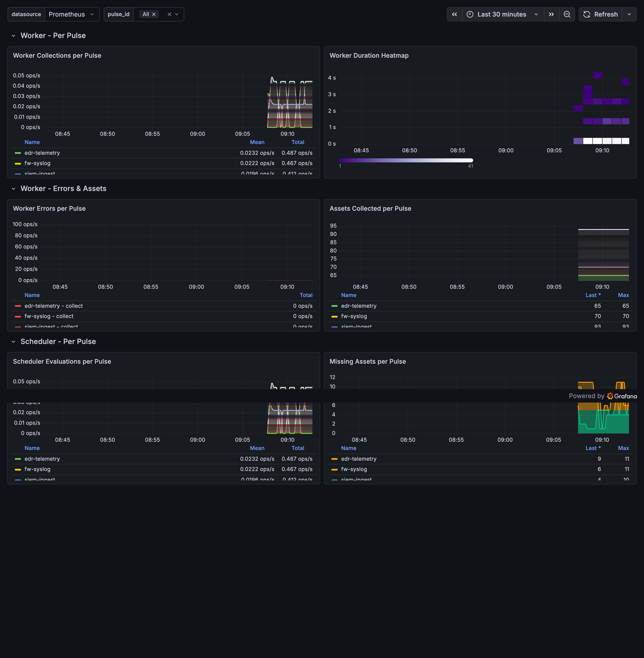Open Missing Assets per Pulse panel title
Screen dimensions: 644x658
(368, 361)
